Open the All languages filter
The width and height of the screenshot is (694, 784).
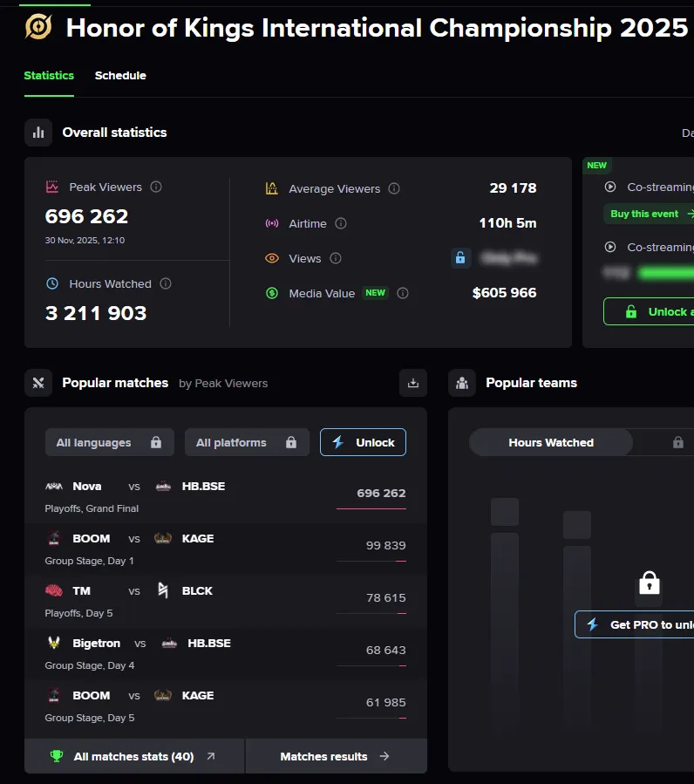[x=110, y=442]
